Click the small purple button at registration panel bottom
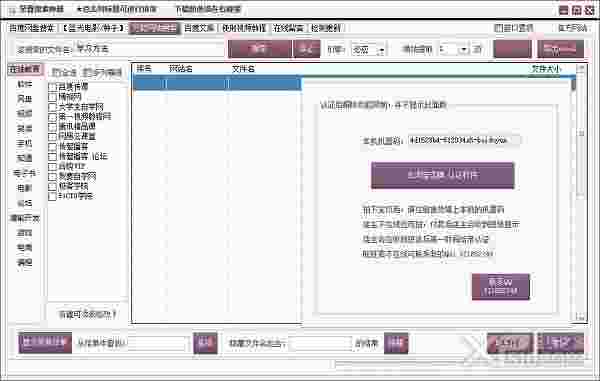Screen dimensions: 600x381 (501, 287)
